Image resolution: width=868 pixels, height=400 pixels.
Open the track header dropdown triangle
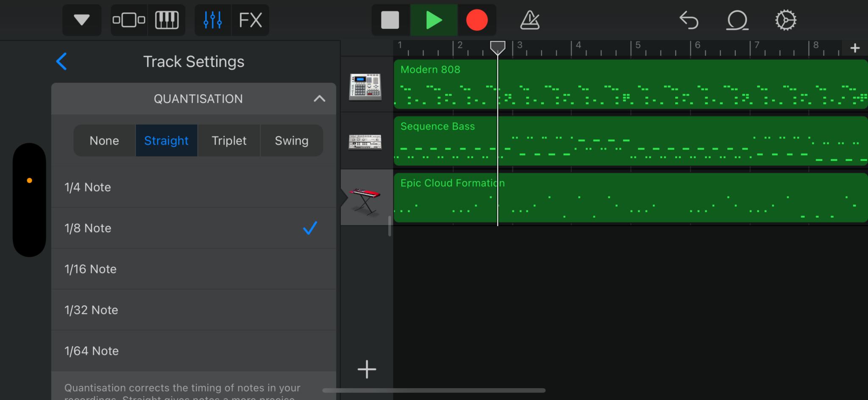tap(81, 20)
